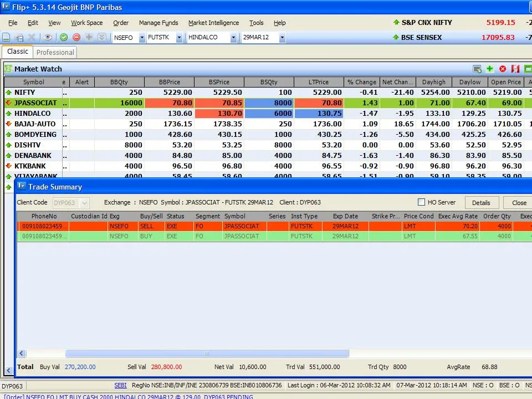Select the SELL trade row in Trade Summary
This screenshot has width=532, height=399.
coord(274,226)
